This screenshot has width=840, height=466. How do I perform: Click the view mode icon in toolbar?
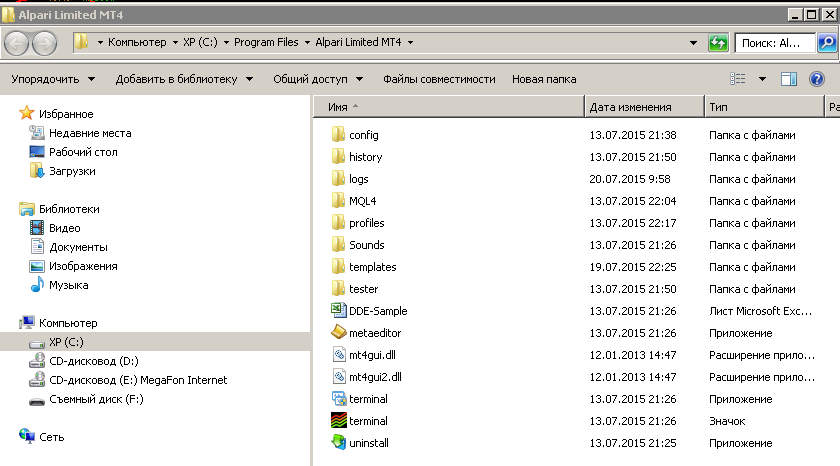[738, 79]
